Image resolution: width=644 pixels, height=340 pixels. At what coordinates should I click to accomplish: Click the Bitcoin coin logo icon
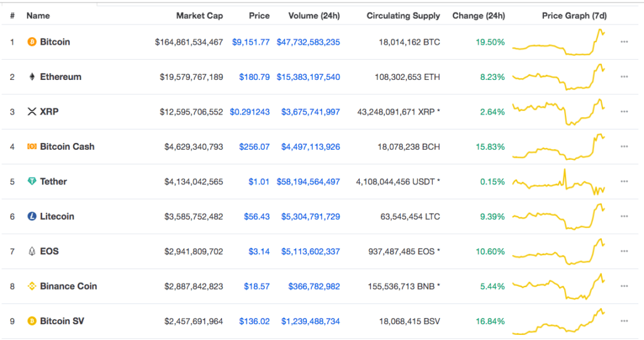pos(31,42)
